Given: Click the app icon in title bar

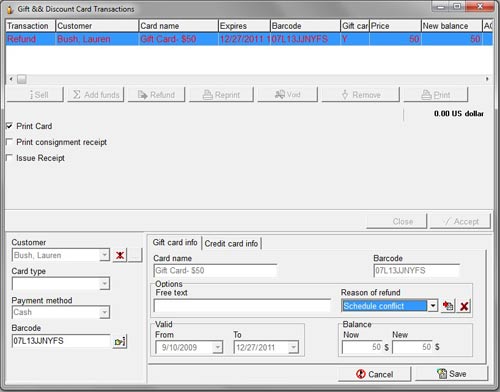Looking at the screenshot, I should (x=10, y=9).
